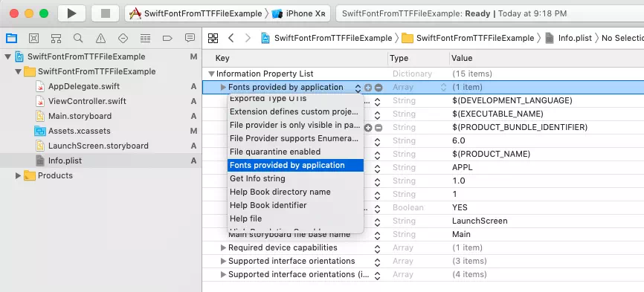The image size is (644, 292).
Task: Collapse the SwiftFontFromTTFFileExample group folder
Action: (18, 71)
